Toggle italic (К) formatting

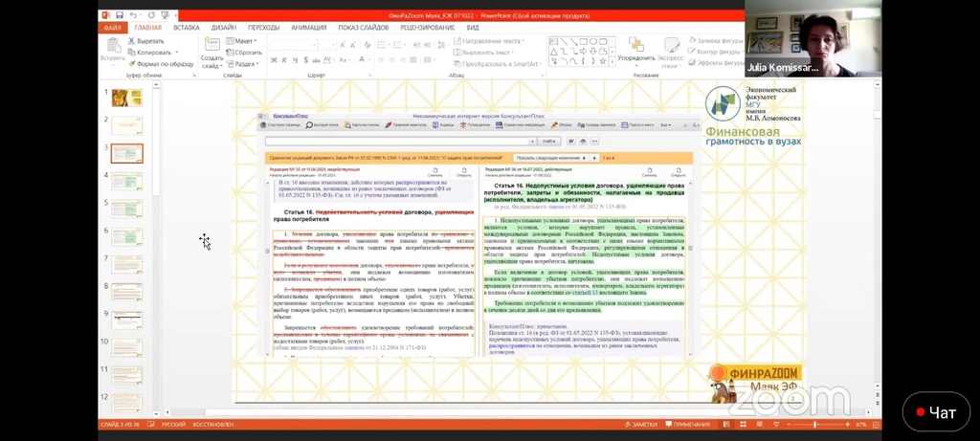(x=284, y=60)
